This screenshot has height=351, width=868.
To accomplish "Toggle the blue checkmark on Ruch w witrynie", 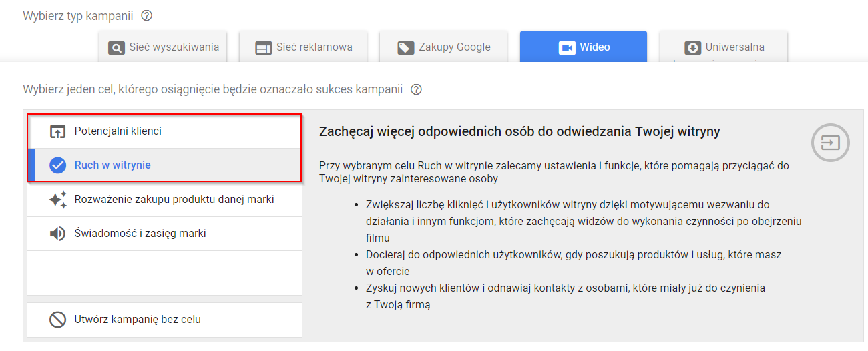I will click(x=58, y=165).
